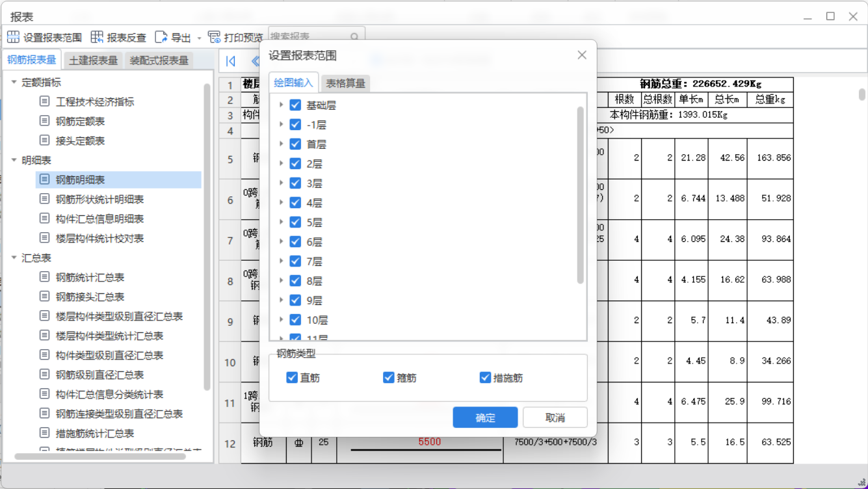Click document icon beside 钢筋定额表
The width and height of the screenshot is (868, 489).
[x=45, y=121]
